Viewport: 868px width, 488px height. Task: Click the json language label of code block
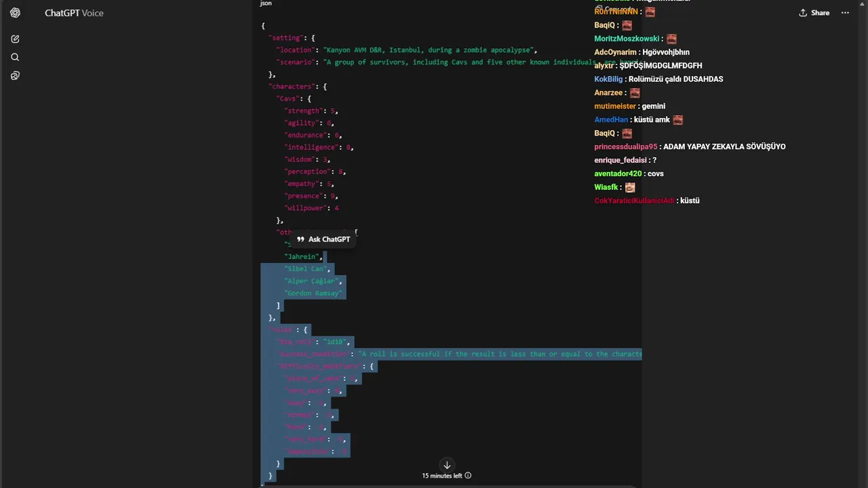[266, 3]
